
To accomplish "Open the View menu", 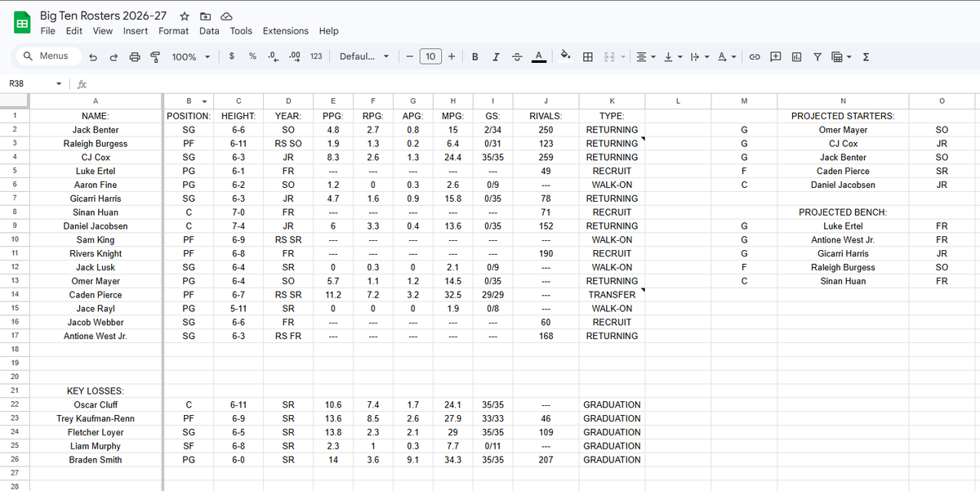I will click(x=103, y=31).
